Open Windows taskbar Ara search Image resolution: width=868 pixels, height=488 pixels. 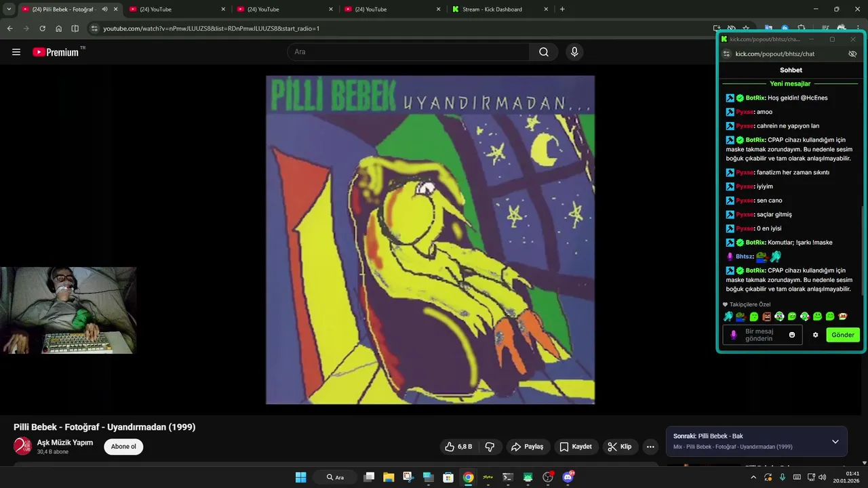point(336,477)
